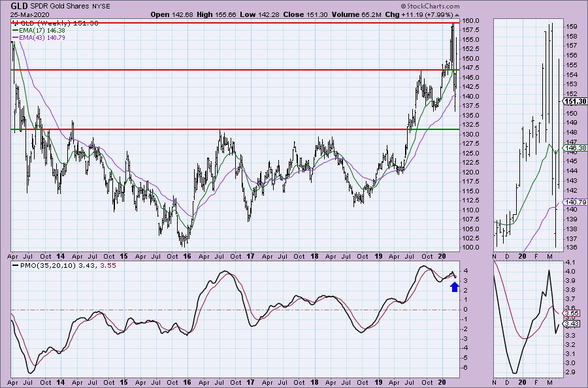The image size is (588, 388).
Task: Click the StockCharts.com watermark text
Action: 430,6
